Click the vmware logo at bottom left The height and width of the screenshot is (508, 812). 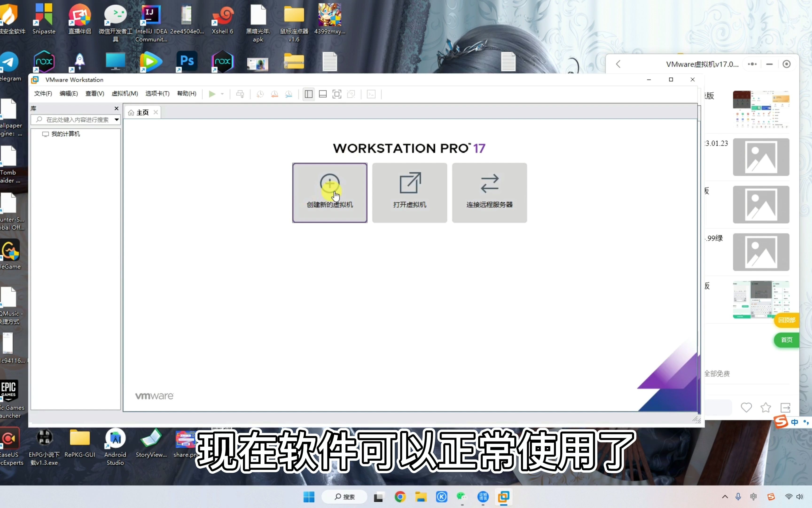tap(154, 396)
